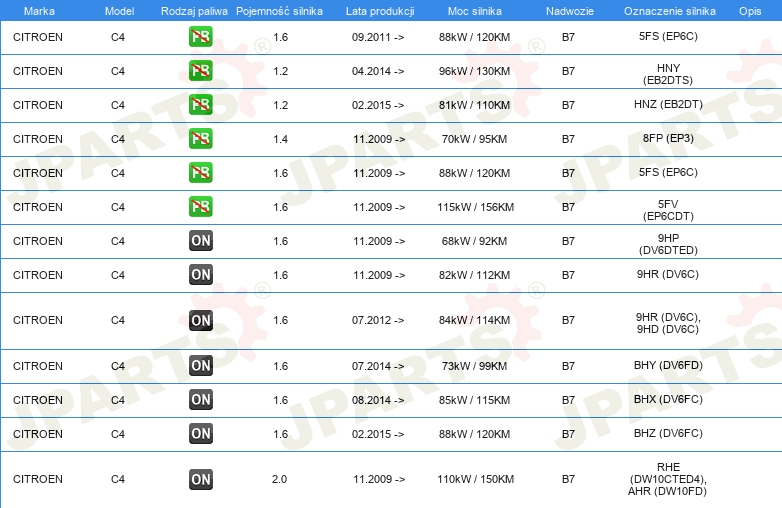Click CITROEN in the BHZ (DV6FC) row
782x508 pixels.
(x=38, y=434)
